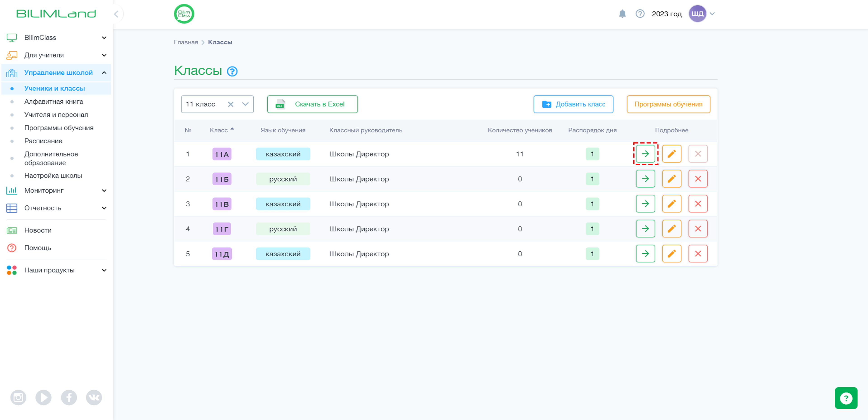Screen dimensions: 868x420
Task: Click the BilimClass round logo
Action: click(184, 14)
